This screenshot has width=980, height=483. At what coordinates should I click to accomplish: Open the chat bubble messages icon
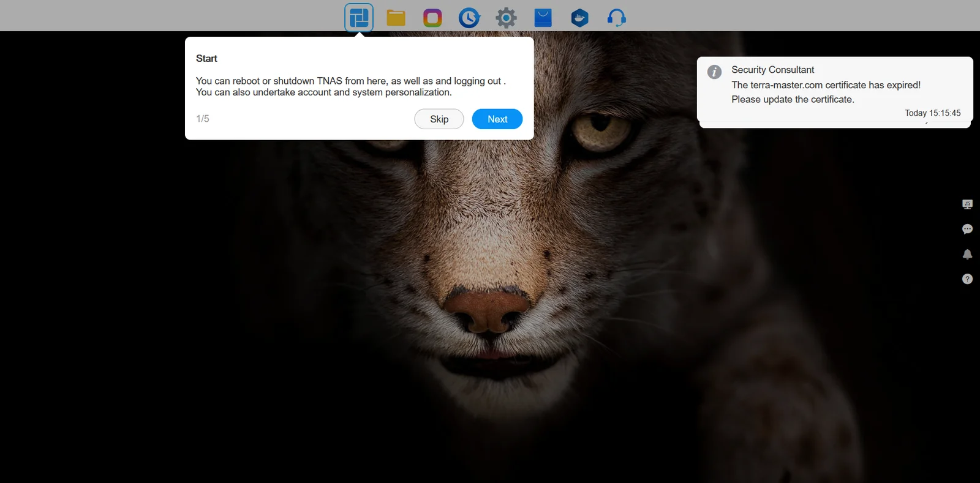(967, 229)
